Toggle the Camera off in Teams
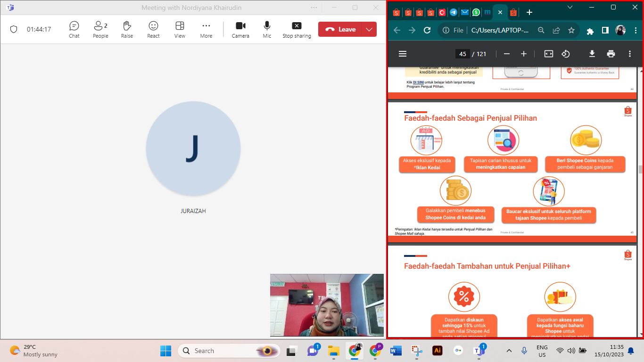 [x=240, y=29]
